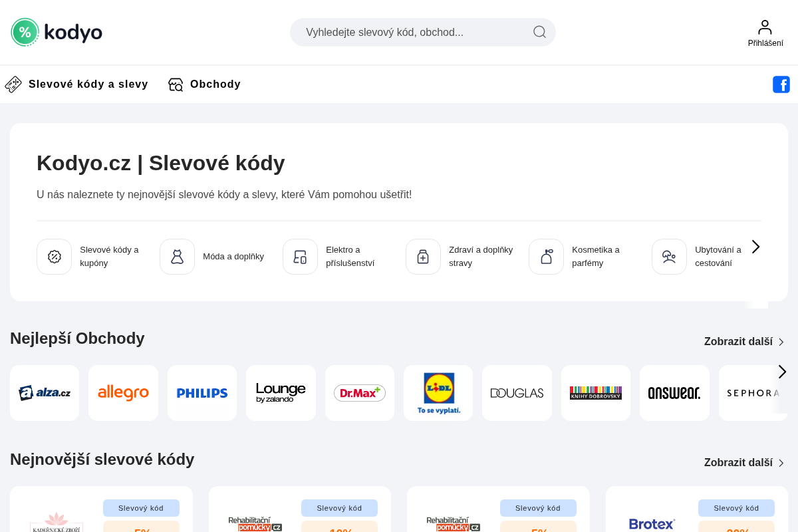Click the coupon ticket icon in navigation

[x=13, y=84]
